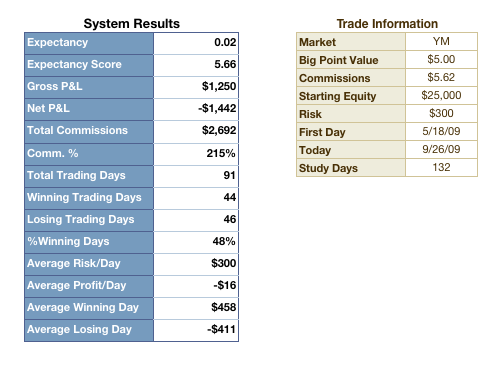
Task: Click the Risk input cell $300
Action: tap(441, 114)
